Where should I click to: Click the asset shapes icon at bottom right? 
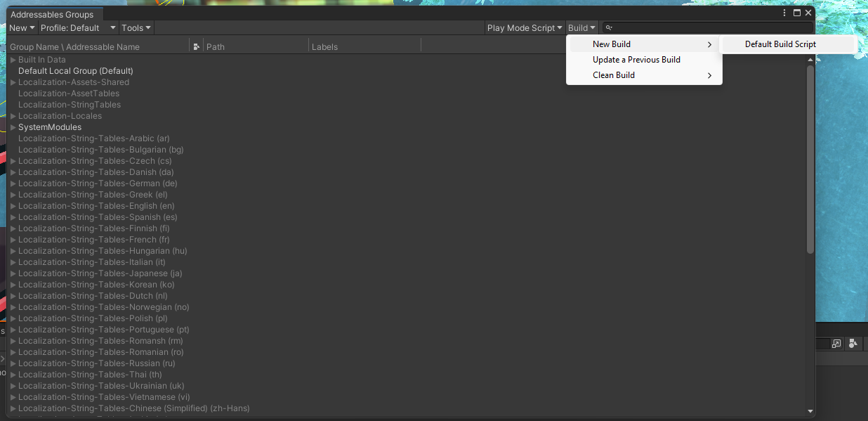pos(853,344)
